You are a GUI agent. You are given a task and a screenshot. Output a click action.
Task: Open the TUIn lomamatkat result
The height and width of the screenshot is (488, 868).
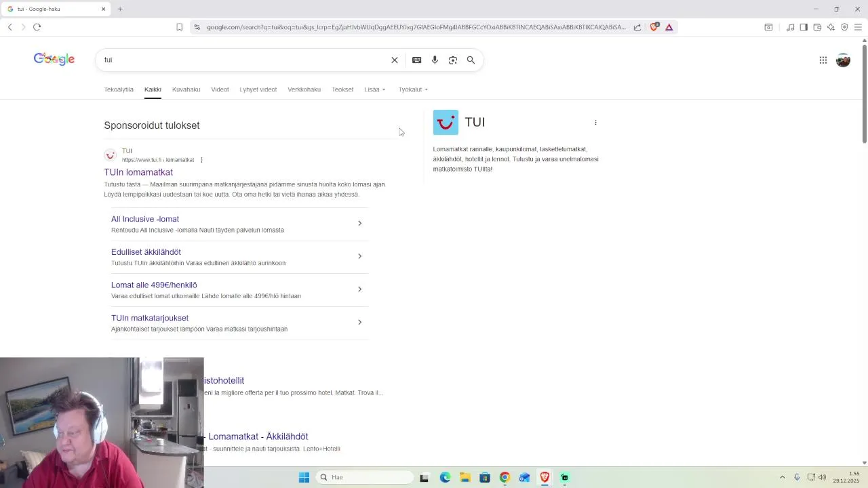(138, 172)
